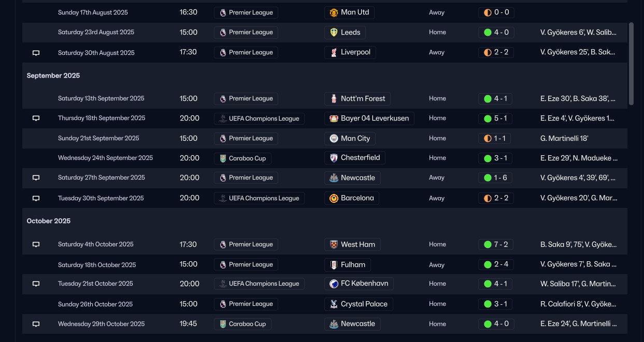Click the orange draw indicator for Man City 1 - 1
Image resolution: width=644 pixels, height=342 pixels.
488,139
